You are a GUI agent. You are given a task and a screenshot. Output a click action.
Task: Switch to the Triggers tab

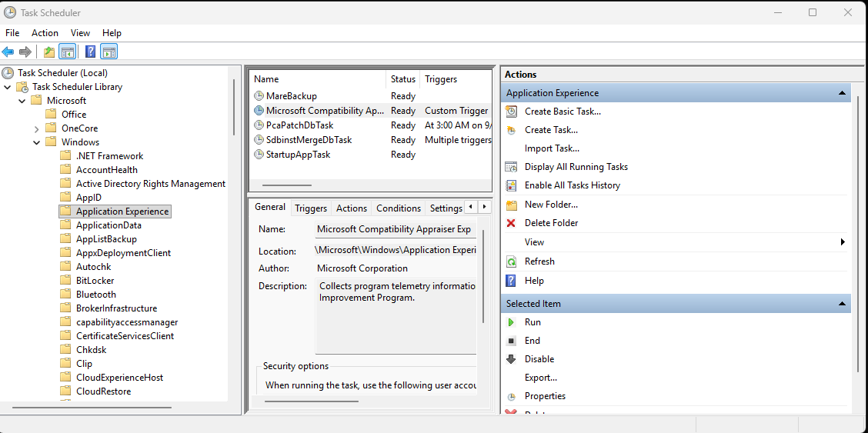(311, 208)
